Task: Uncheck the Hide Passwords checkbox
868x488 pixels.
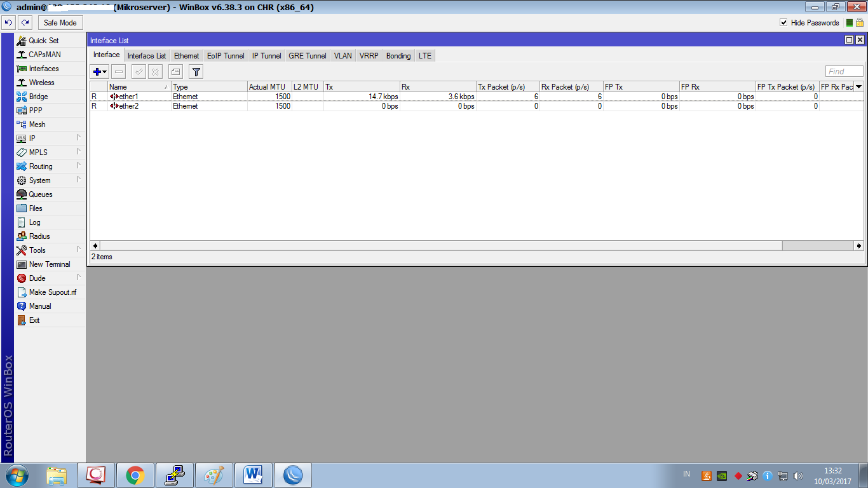Action: coord(783,22)
